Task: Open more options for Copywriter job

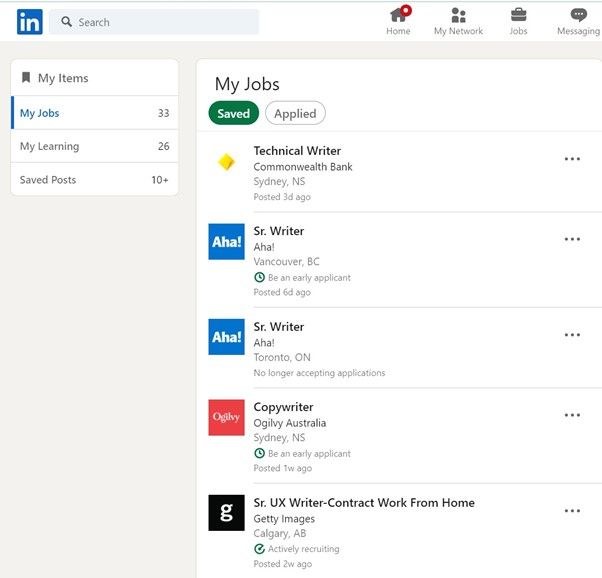Action: [x=572, y=415]
